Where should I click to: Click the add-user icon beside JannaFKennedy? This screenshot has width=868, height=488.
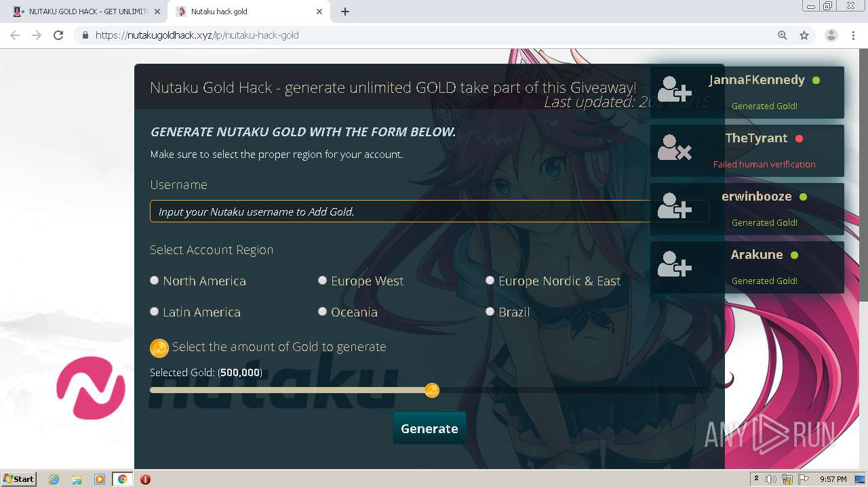point(674,89)
